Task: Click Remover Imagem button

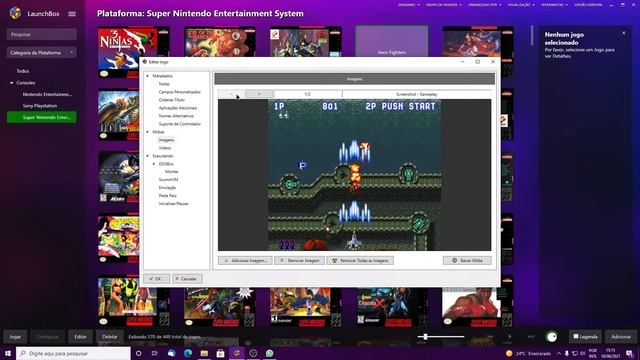Action: pos(300,260)
